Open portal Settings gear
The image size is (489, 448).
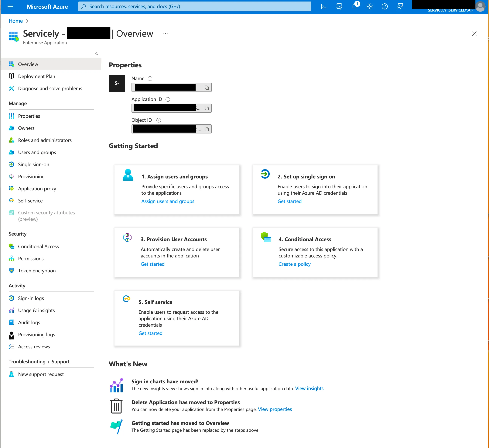click(369, 7)
